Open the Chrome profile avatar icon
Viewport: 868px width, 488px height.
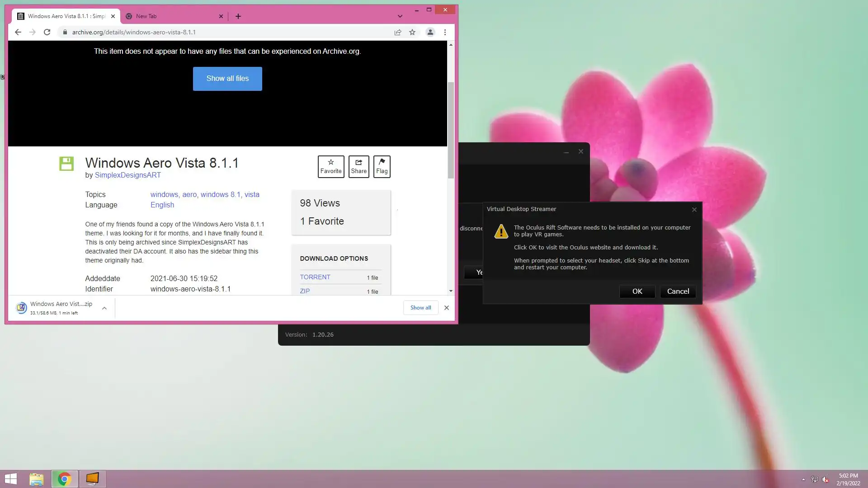point(430,32)
